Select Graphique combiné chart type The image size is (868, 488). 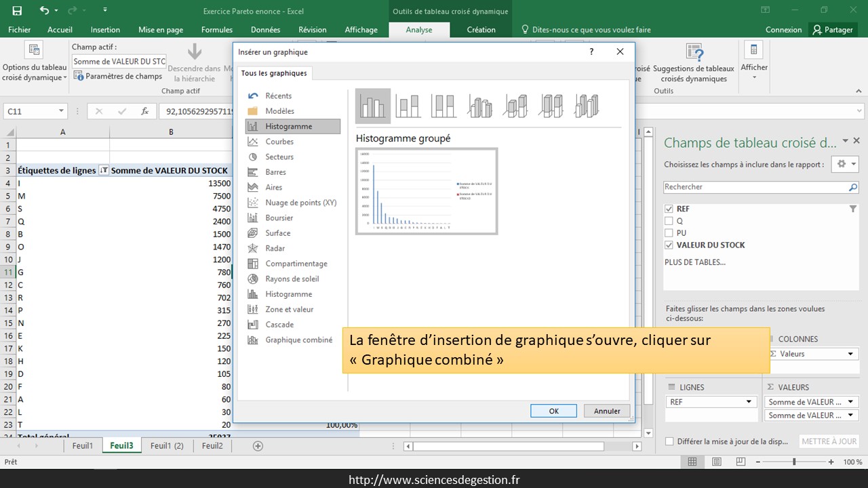pos(298,340)
